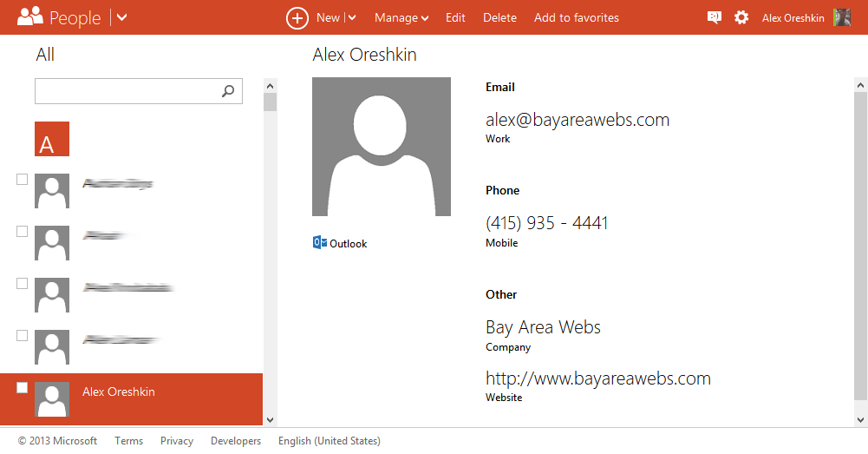The image size is (868, 454).
Task: Click the © 2013 Microsoft footer text
Action: 57,441
